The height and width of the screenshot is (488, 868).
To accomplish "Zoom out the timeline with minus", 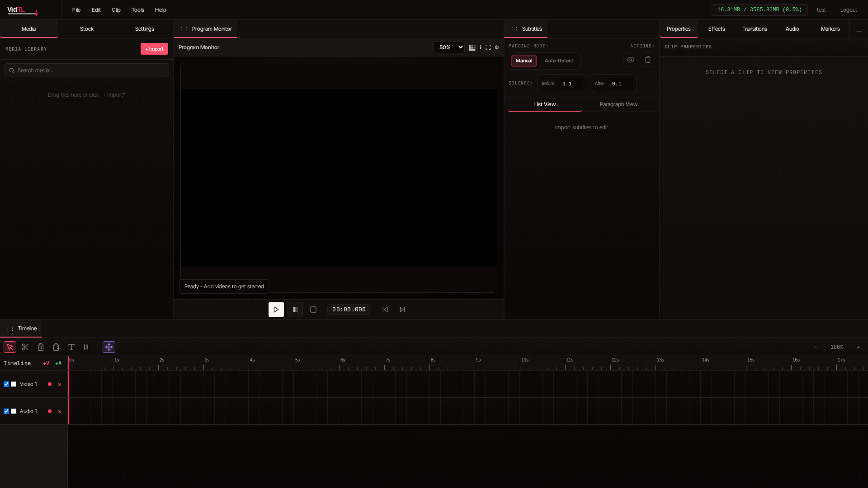I will pos(816,347).
